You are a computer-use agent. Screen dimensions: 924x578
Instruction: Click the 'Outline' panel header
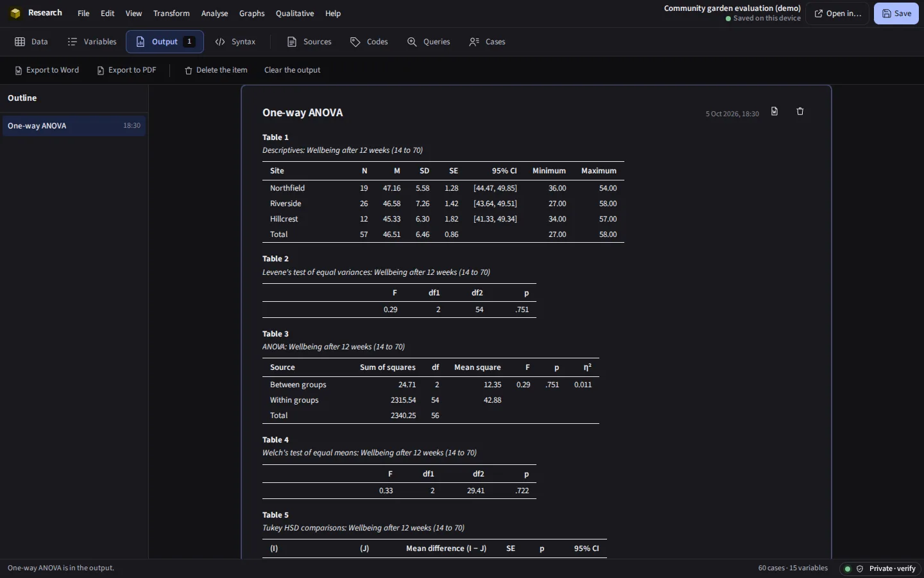point(22,98)
